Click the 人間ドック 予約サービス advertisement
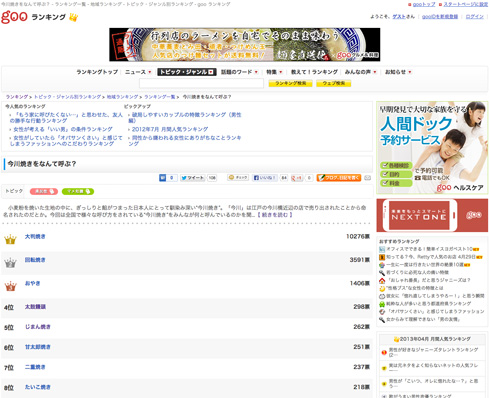 point(432,148)
